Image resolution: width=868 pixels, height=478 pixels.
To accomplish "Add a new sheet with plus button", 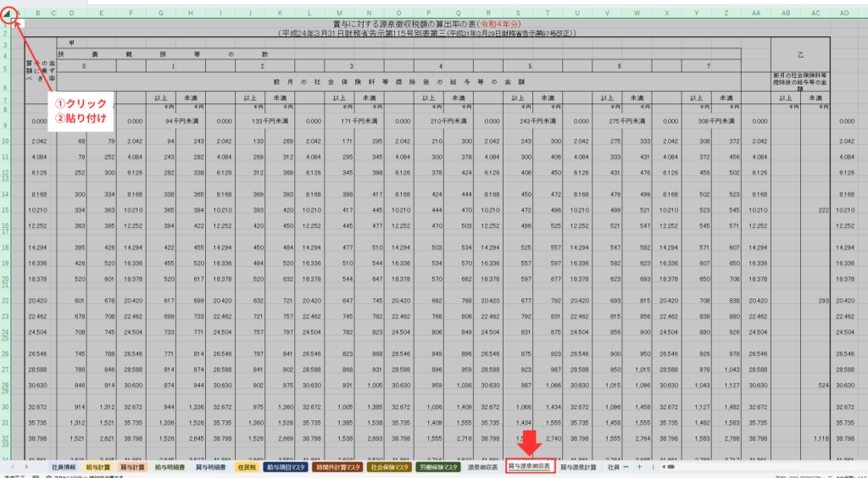I will pos(638,466).
